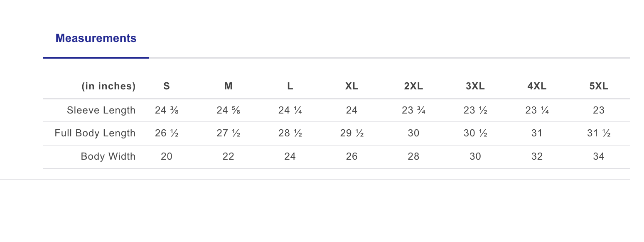644x242 pixels.
Task: Click the Sleeve Length row label
Action: (x=101, y=110)
